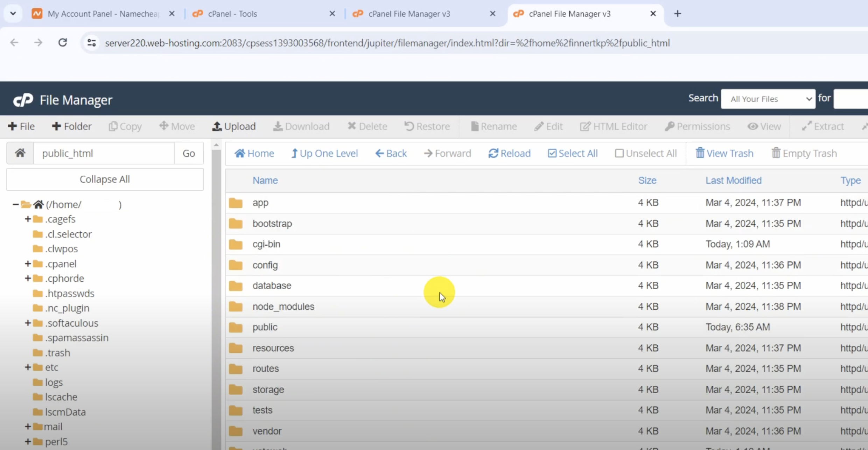868x450 pixels.
Task: Click Unselect All checkbox
Action: pyautogui.click(x=646, y=153)
